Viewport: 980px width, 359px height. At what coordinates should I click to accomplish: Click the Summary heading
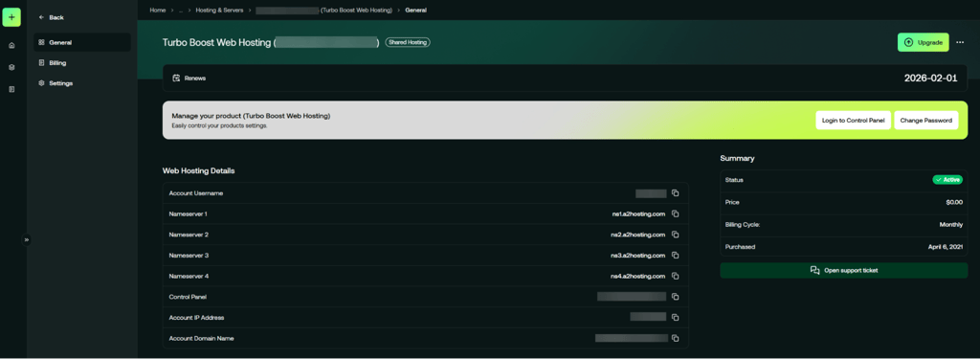click(737, 158)
